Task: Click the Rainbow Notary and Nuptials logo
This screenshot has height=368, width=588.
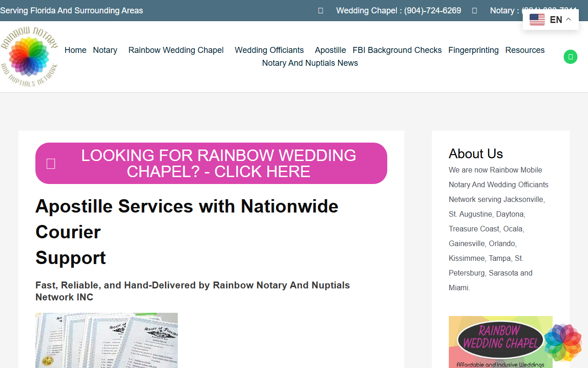Action: [29, 57]
